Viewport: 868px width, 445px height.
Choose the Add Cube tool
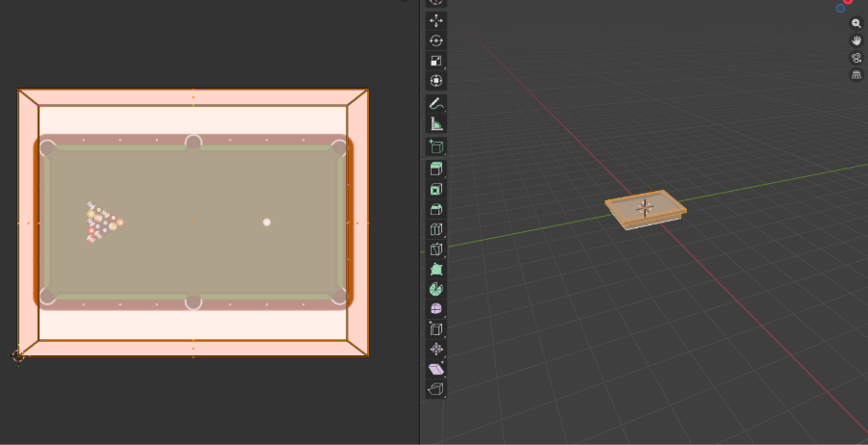tap(436, 147)
